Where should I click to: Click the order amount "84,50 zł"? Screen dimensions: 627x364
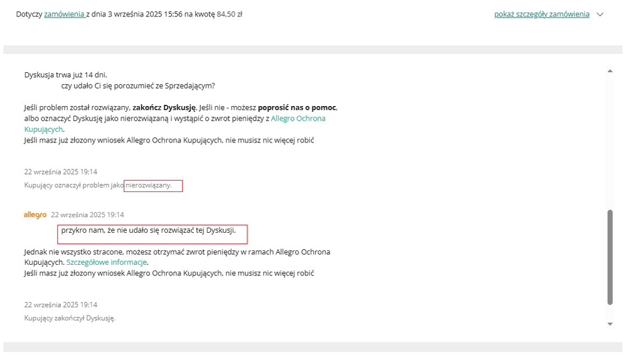click(230, 14)
